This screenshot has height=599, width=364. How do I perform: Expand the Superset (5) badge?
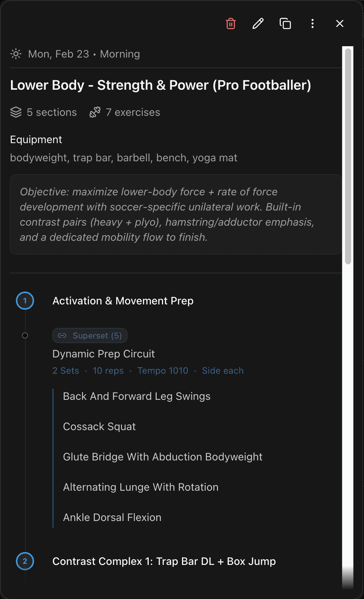tap(90, 335)
